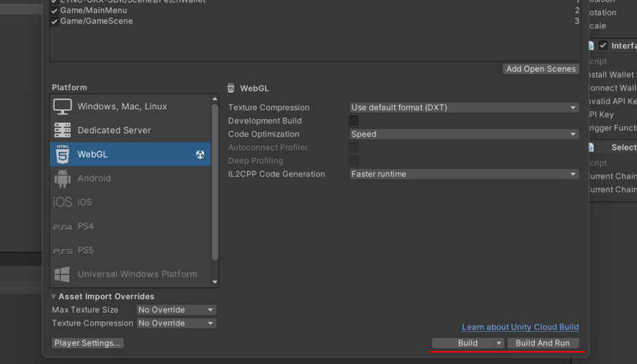Select the Android robot icon
Image resolution: width=637 pixels, height=364 pixels.
[x=62, y=178]
